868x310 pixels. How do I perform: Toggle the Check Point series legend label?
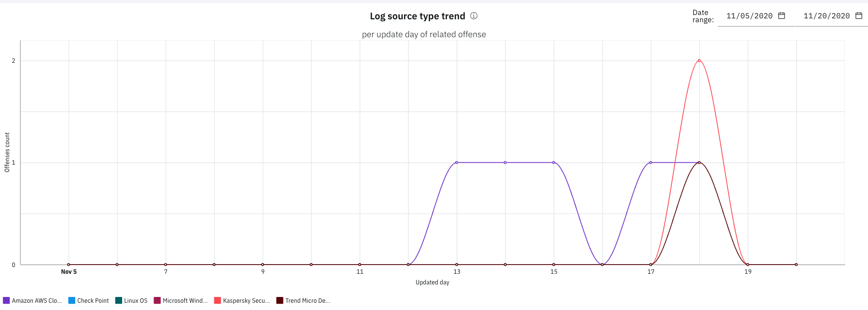93,300
